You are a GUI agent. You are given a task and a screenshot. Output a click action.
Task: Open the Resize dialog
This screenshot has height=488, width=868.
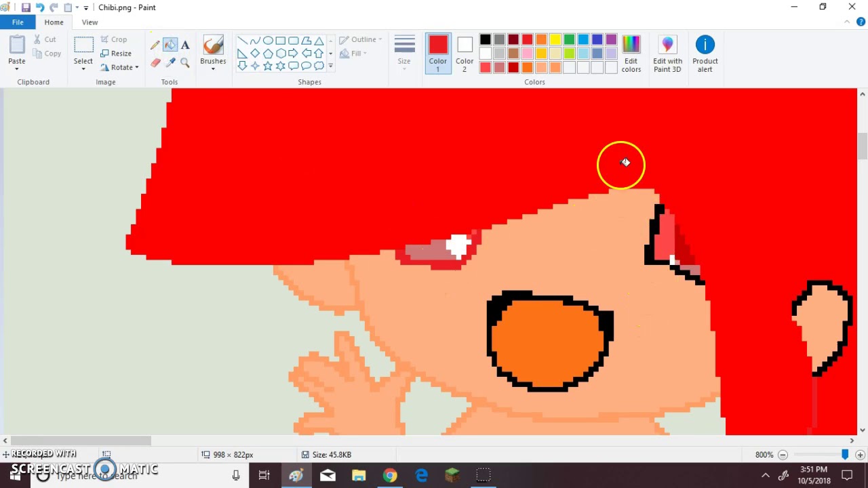coord(116,54)
